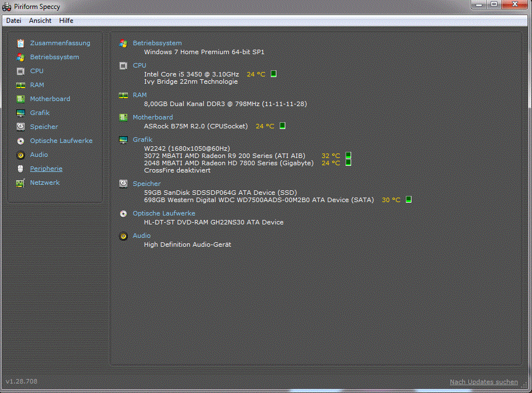The width and height of the screenshot is (532, 393).
Task: Click the chip icon beside CPU heading
Action: (123, 66)
